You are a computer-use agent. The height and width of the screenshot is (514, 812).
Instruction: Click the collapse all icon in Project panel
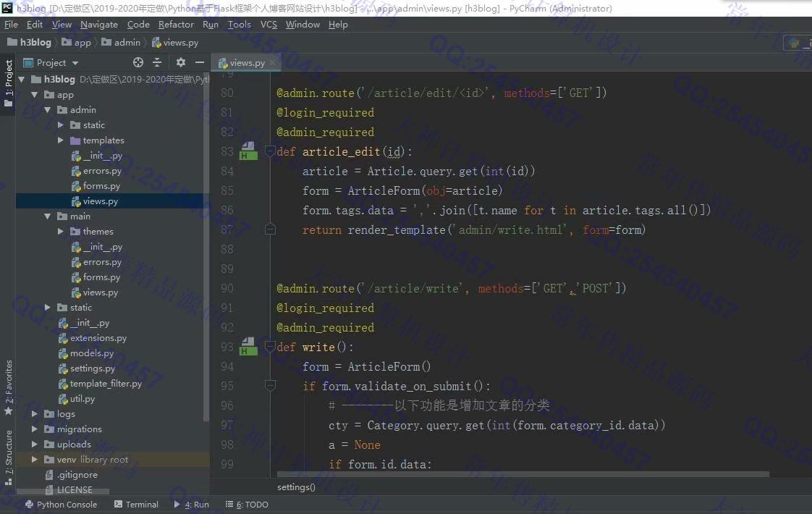pos(157,63)
